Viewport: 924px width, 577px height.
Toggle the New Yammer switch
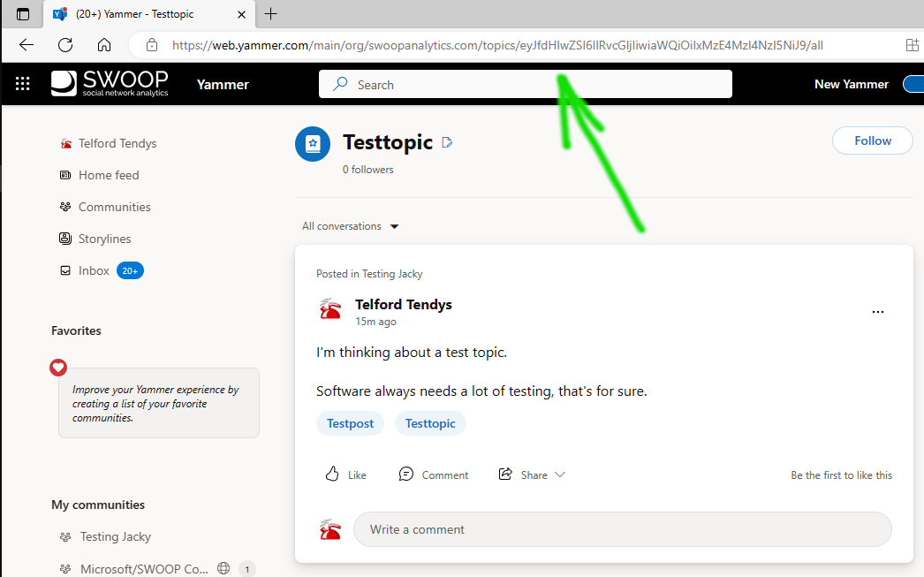point(913,84)
